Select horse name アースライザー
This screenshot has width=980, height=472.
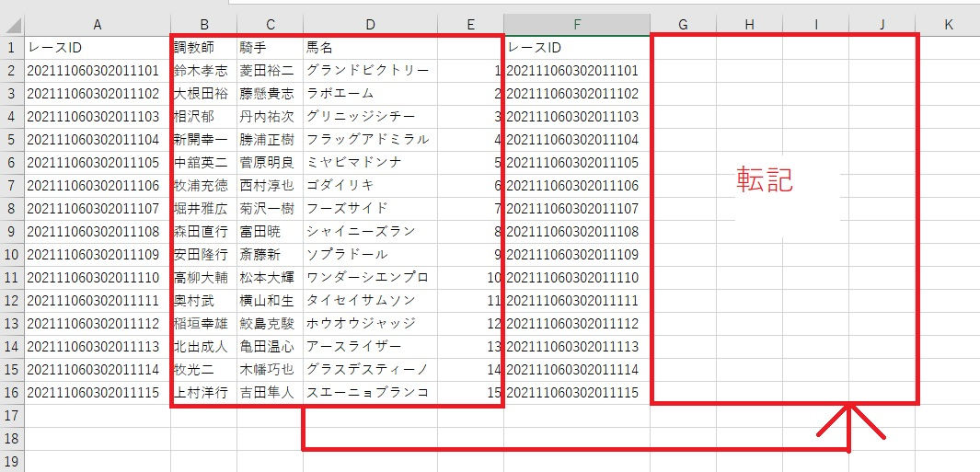click(x=371, y=346)
